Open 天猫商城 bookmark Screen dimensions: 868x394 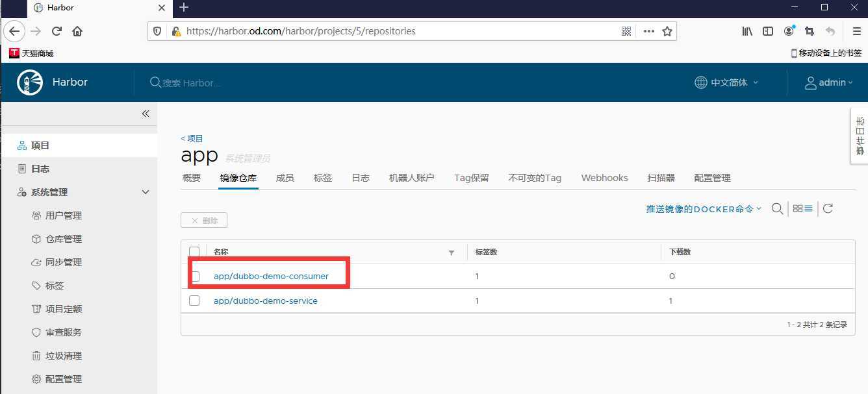click(31, 53)
